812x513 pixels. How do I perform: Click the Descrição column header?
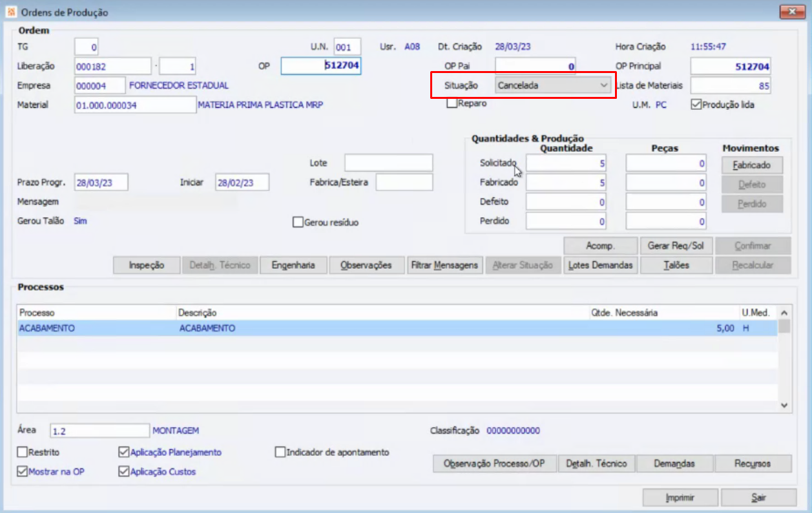pos(382,313)
